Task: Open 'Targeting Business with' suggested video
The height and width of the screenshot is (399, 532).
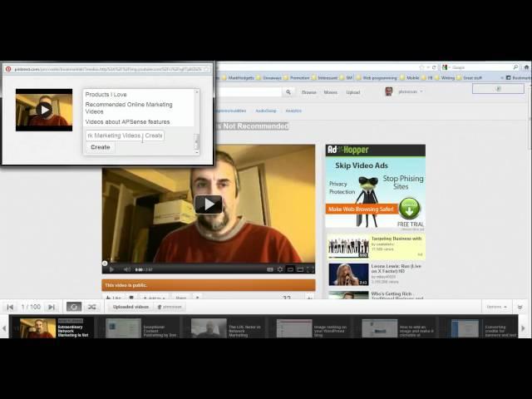Action: tap(375, 246)
